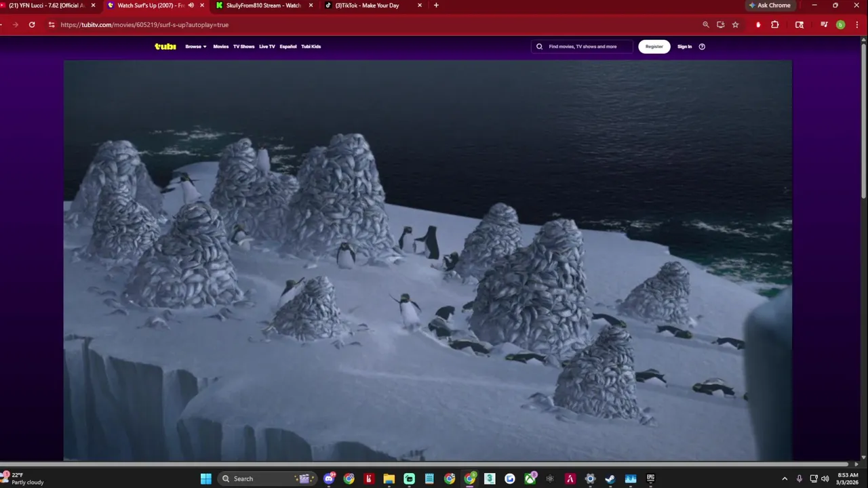Click the taskbar Search box
The height and width of the screenshot is (488, 868).
pyautogui.click(x=268, y=479)
